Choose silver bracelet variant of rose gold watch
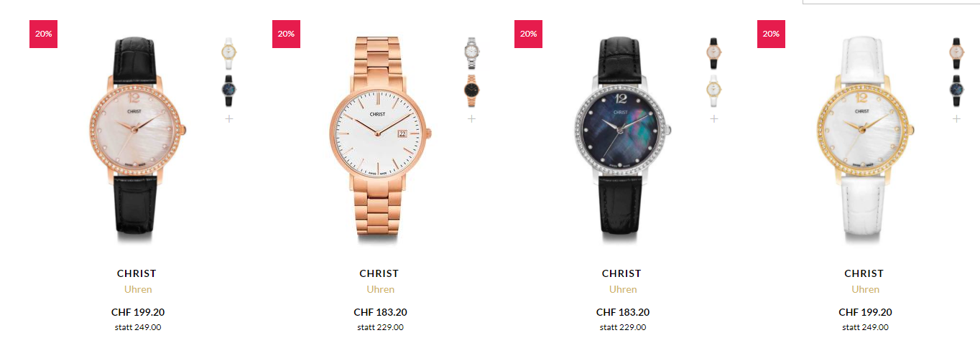Image resolution: width=980 pixels, height=343 pixels. (x=471, y=52)
